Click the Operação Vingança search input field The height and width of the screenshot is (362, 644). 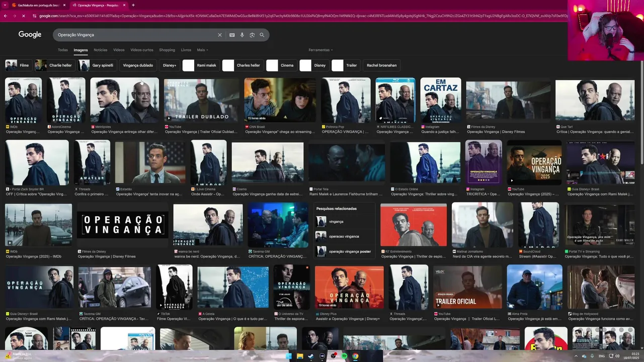(x=136, y=35)
